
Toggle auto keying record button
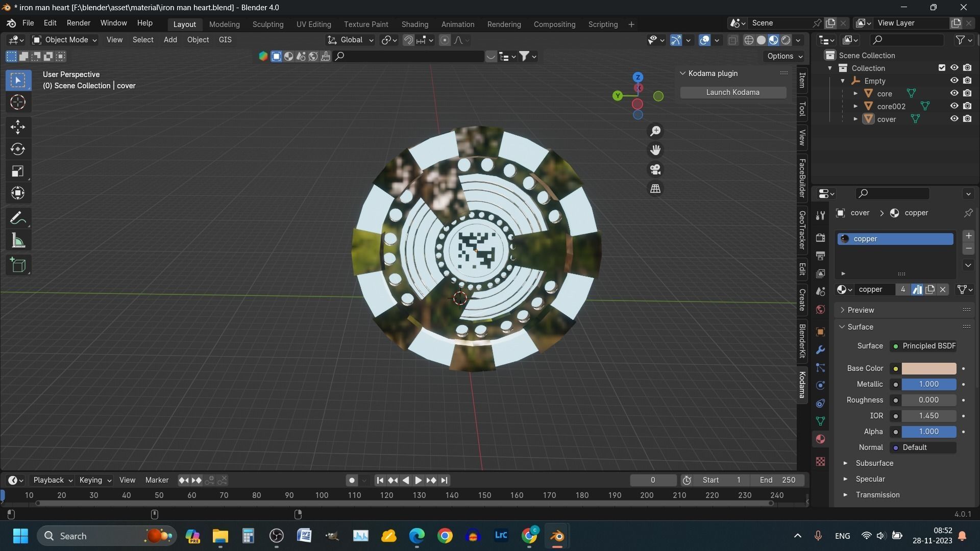[352, 481]
